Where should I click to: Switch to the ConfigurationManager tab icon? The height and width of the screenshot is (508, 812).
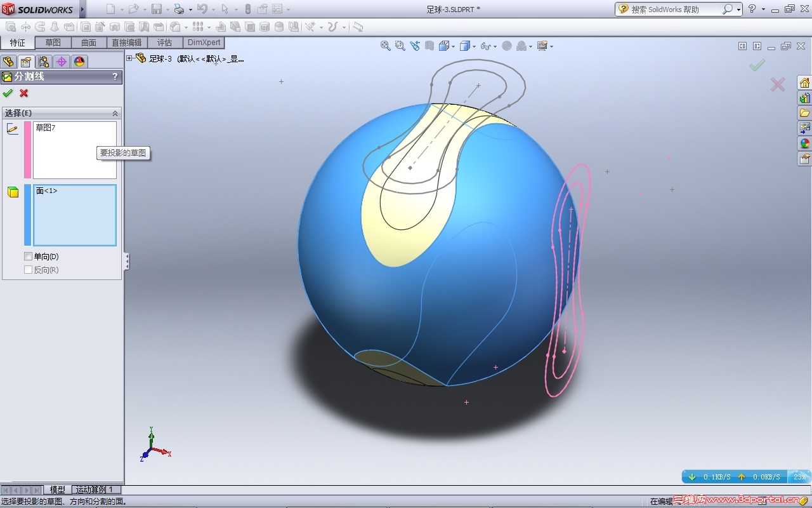point(44,62)
